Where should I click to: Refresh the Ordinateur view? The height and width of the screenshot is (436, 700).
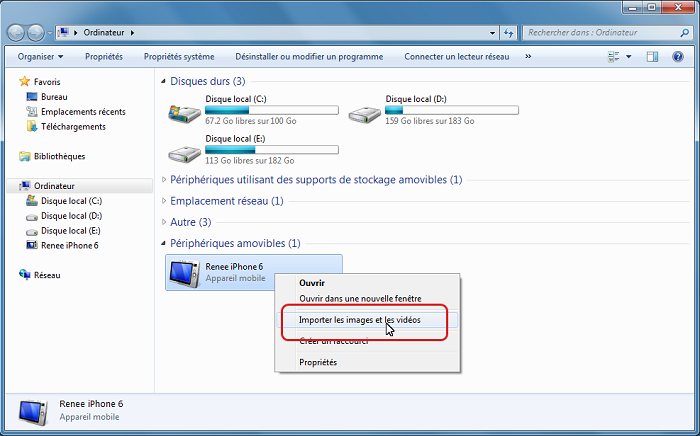(x=508, y=33)
